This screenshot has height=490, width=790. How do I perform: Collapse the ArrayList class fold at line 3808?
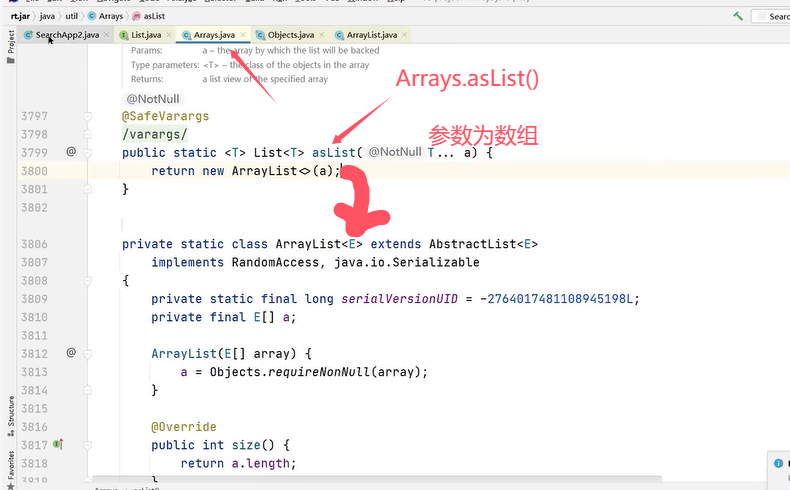point(87,281)
